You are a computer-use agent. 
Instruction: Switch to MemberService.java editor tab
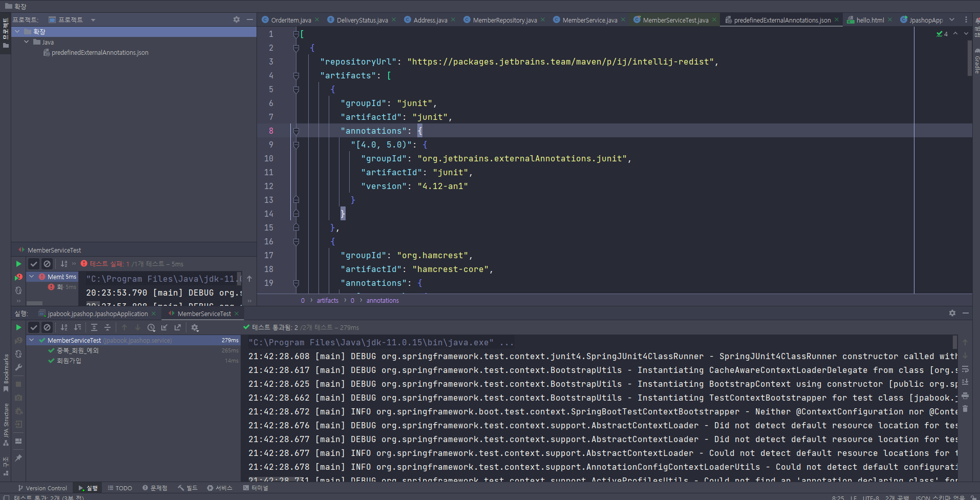coord(589,20)
